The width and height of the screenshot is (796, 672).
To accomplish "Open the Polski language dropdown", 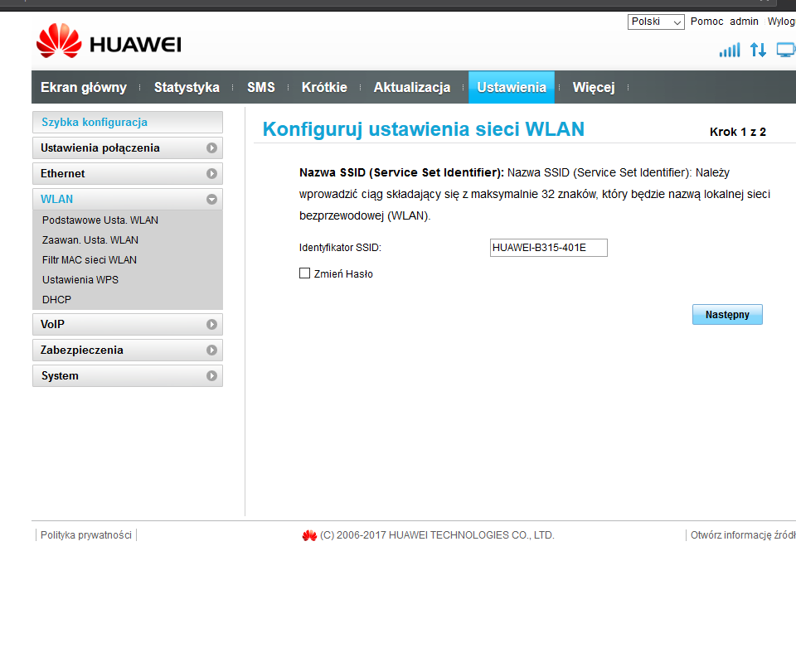I will point(656,22).
